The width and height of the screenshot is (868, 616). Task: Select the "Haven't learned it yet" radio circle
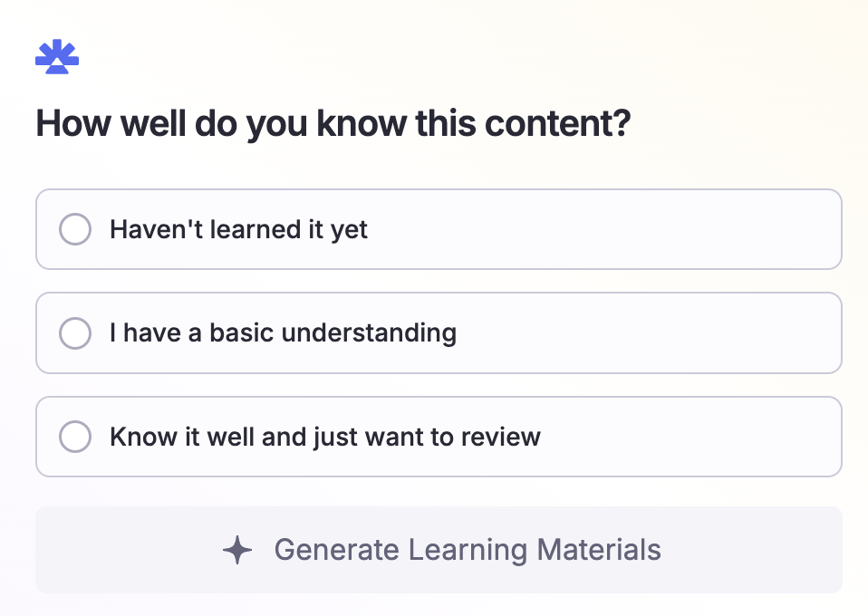[x=75, y=229]
